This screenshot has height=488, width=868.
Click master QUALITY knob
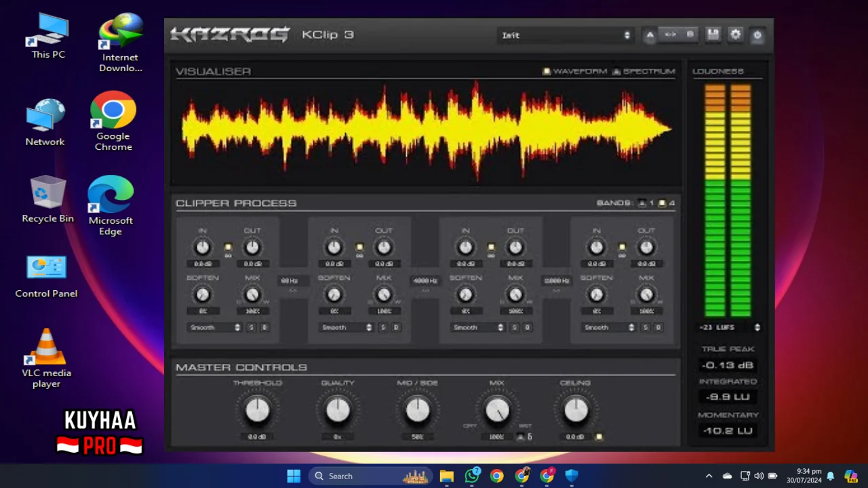tap(338, 410)
